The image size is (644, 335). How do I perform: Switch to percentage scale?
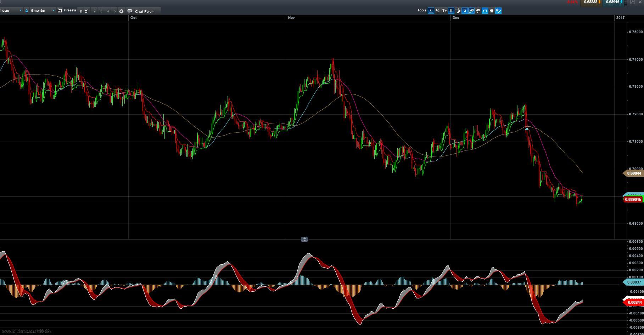pos(437,11)
